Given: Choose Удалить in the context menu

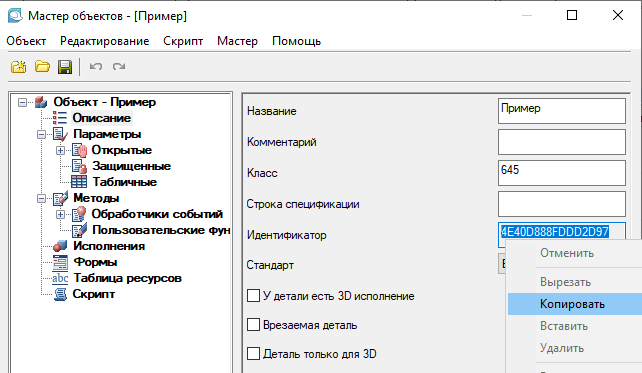Looking at the screenshot, I should (x=575, y=348).
